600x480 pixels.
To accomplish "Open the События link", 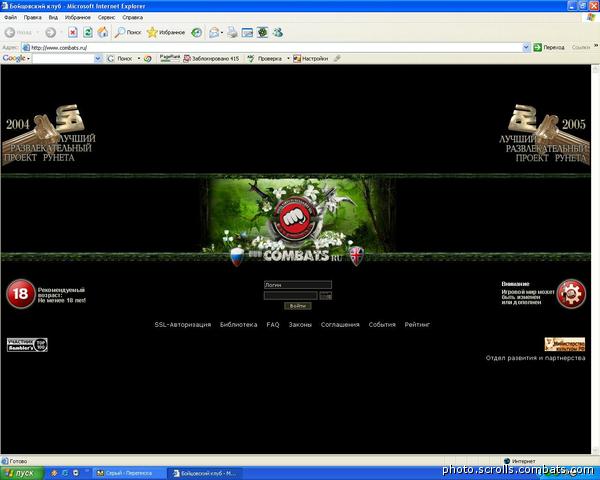I will point(382,325).
